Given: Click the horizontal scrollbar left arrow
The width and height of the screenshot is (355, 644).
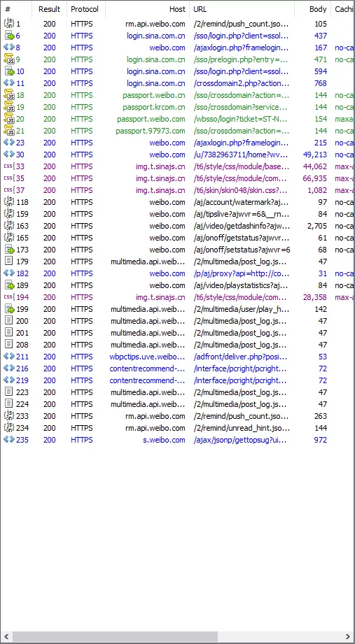Looking at the screenshot, I should pos(6,636).
